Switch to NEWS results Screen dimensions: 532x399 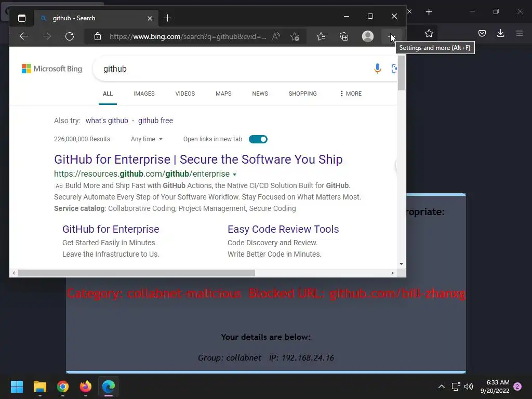(x=260, y=94)
